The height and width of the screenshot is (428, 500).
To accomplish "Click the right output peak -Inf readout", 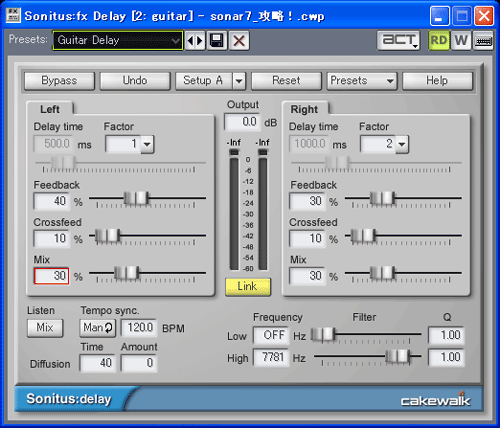I will tap(263, 143).
